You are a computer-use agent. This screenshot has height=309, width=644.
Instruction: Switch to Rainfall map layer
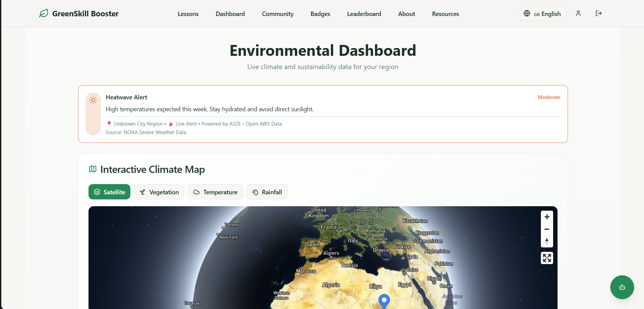[267, 192]
